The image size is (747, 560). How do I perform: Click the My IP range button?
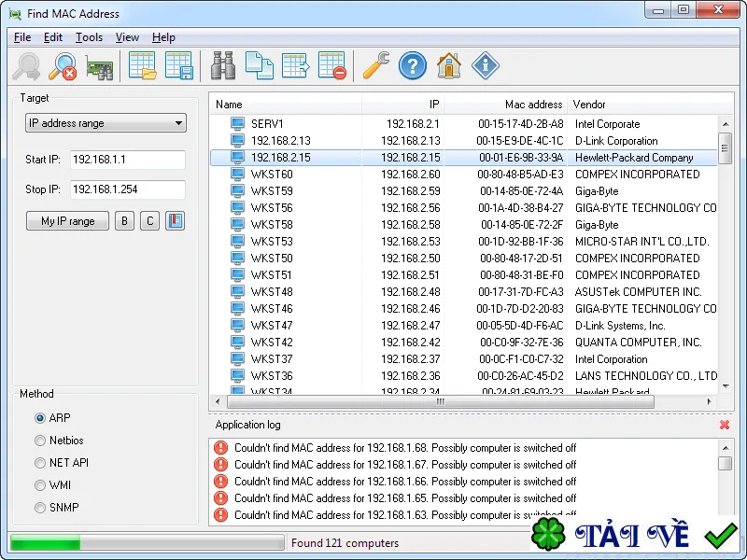click(x=67, y=221)
